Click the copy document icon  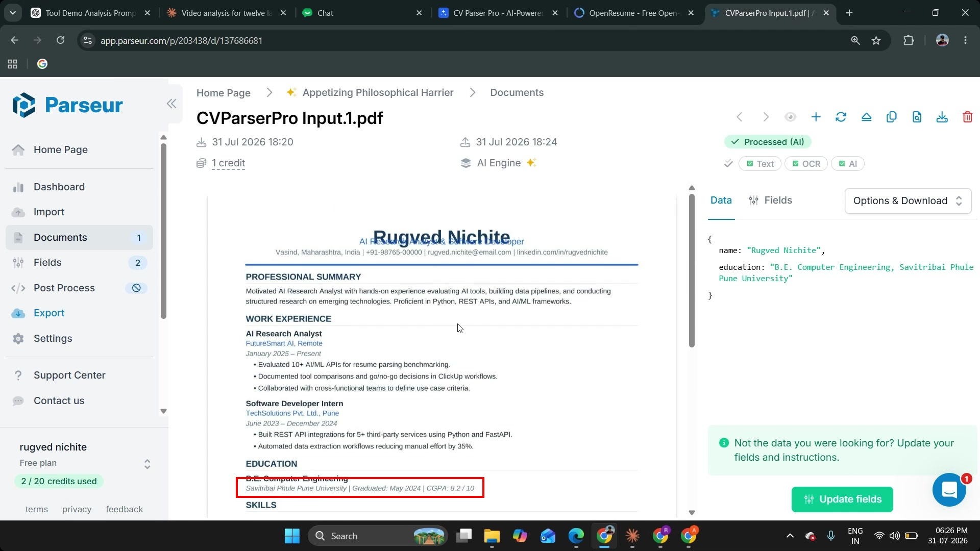pos(892,117)
